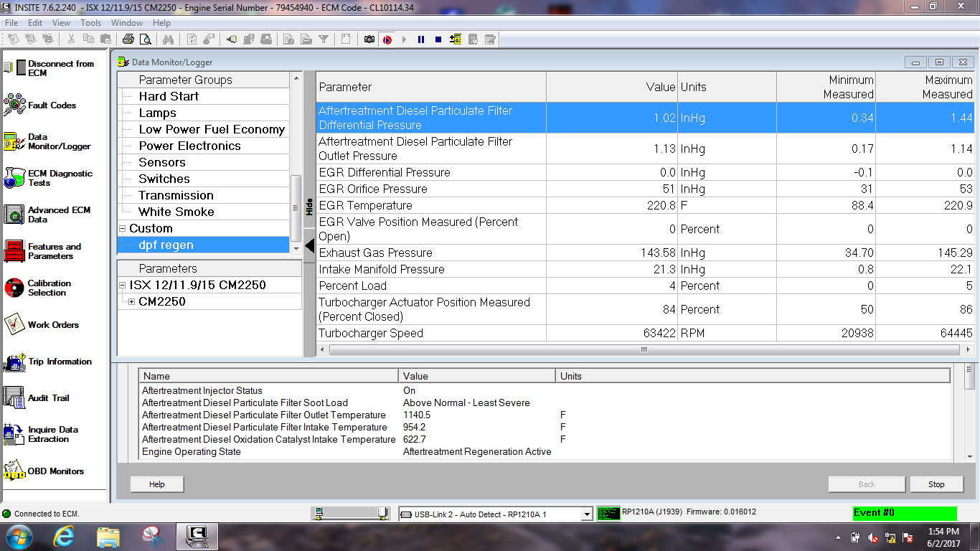Click the Value column header
This screenshot has height=551, width=980.
(612, 87)
